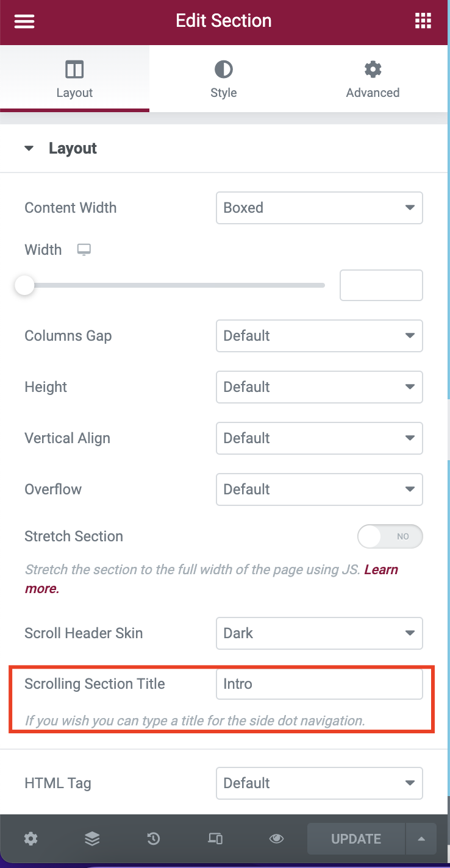Toggle the Stretch Section switch
450x868 pixels.
tap(390, 536)
